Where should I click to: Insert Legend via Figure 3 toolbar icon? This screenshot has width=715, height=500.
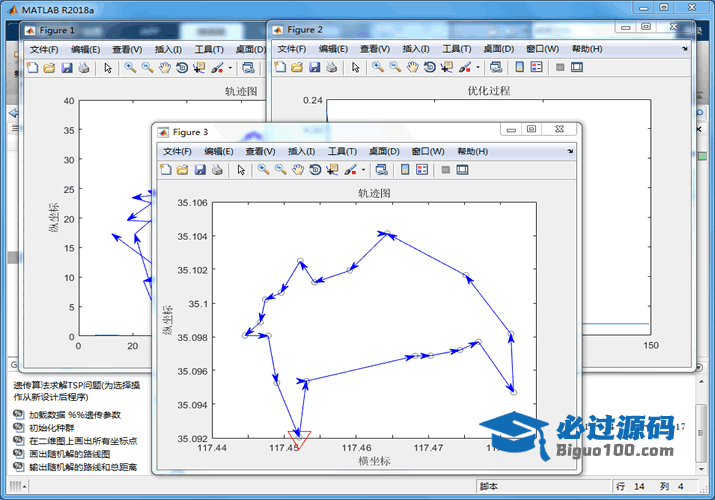pyautogui.click(x=422, y=170)
